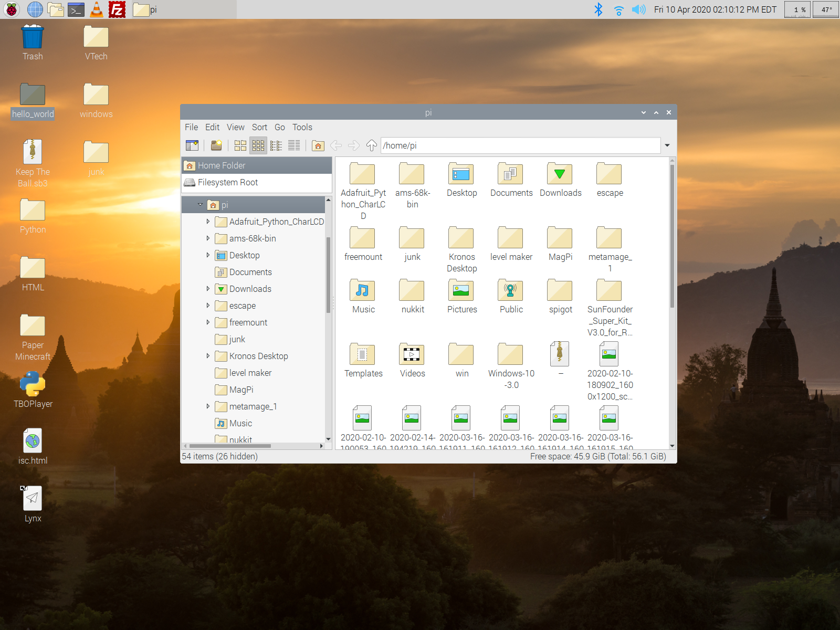
Task: Open the VLC media player launcher
Action: pyautogui.click(x=97, y=9)
